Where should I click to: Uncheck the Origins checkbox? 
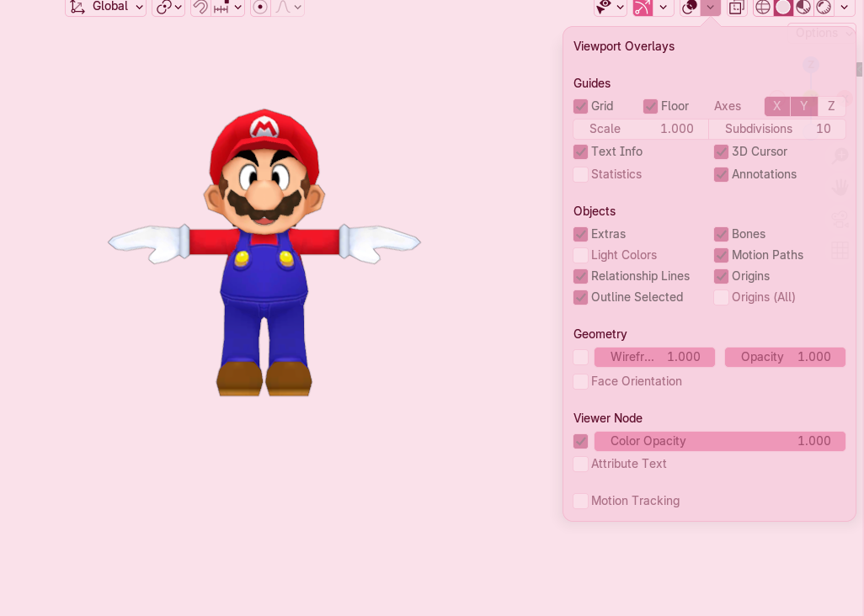pyautogui.click(x=722, y=276)
